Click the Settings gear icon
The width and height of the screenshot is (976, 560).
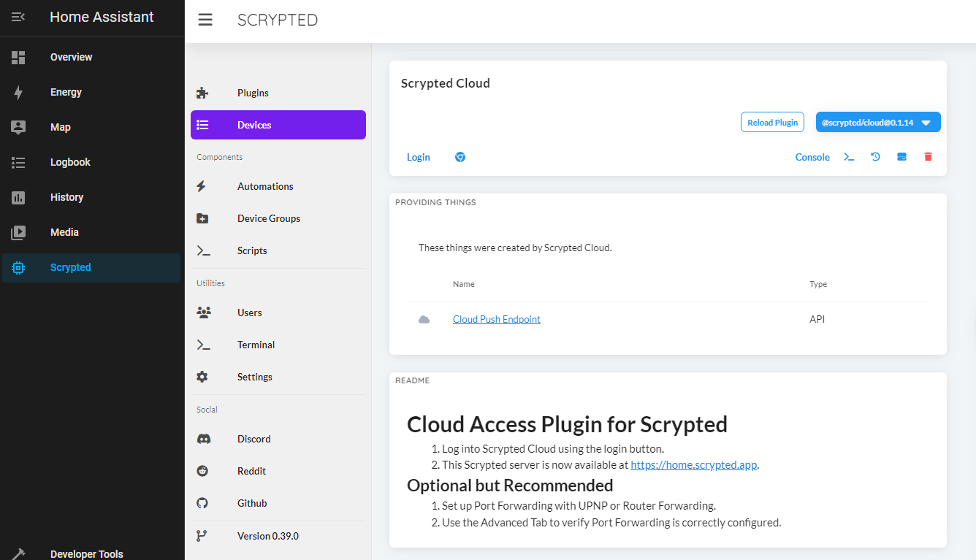[x=202, y=377]
